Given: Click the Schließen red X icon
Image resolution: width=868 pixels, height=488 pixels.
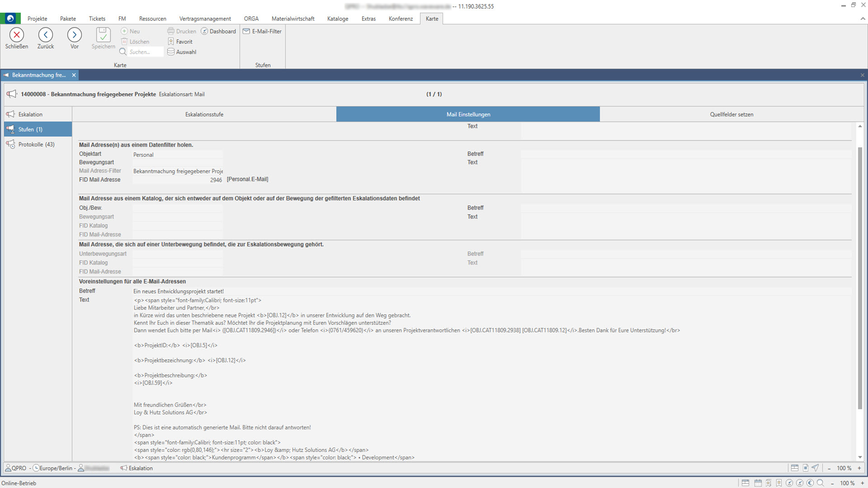Looking at the screenshot, I should click(x=17, y=35).
